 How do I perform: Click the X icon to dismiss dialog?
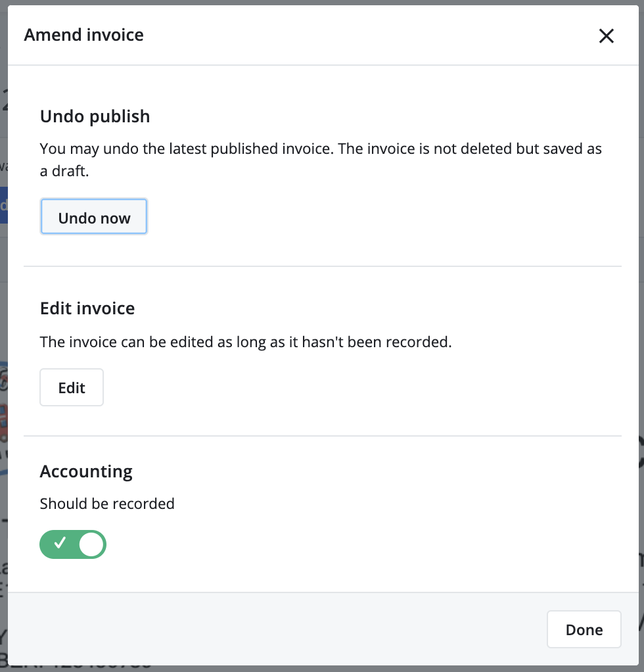[606, 36]
